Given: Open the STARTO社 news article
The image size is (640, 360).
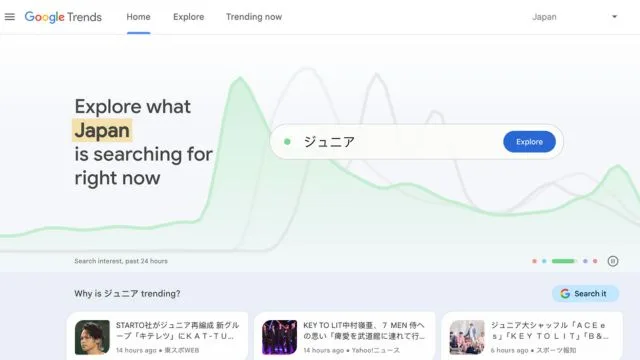Looking at the screenshot, I should tap(158, 336).
